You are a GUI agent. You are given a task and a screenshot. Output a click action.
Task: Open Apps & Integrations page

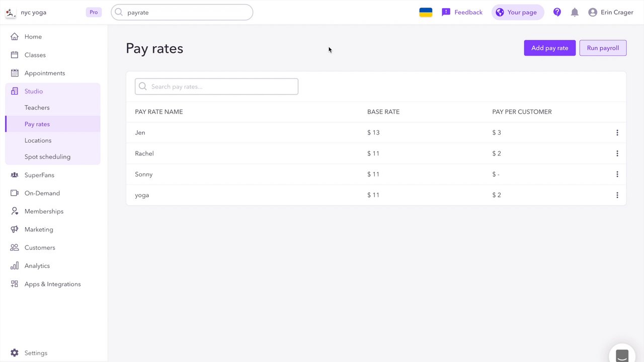pyautogui.click(x=52, y=284)
